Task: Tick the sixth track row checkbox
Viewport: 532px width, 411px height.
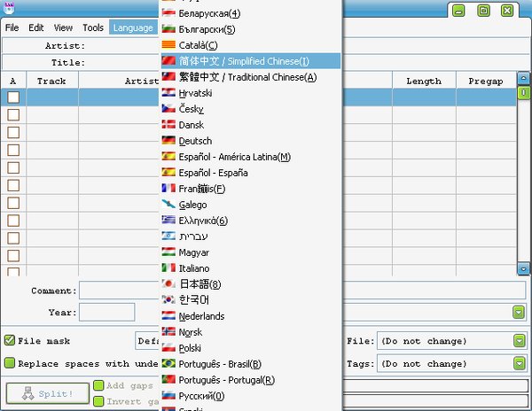Action: (x=13, y=185)
